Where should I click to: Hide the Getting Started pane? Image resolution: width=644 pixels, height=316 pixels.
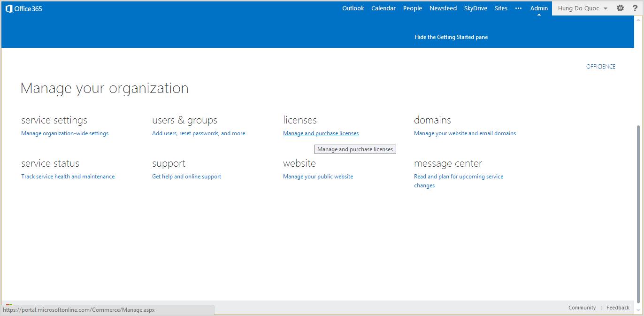[451, 37]
